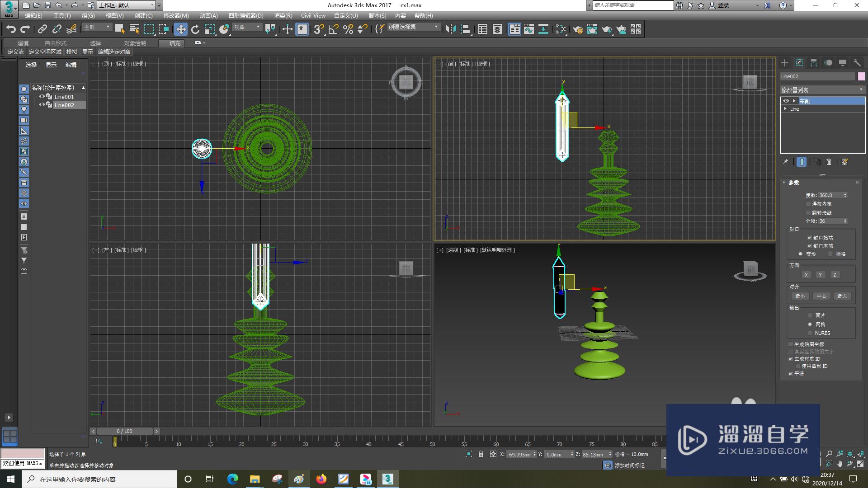Screen dimensions: 868x489
Task: Switch to 对象绘制 ribbon tab
Action: (135, 43)
